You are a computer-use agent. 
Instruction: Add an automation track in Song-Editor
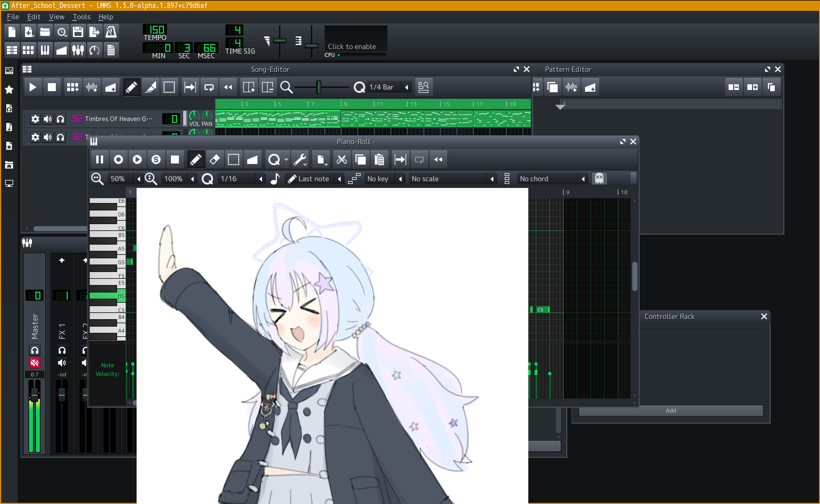pyautogui.click(x=110, y=87)
